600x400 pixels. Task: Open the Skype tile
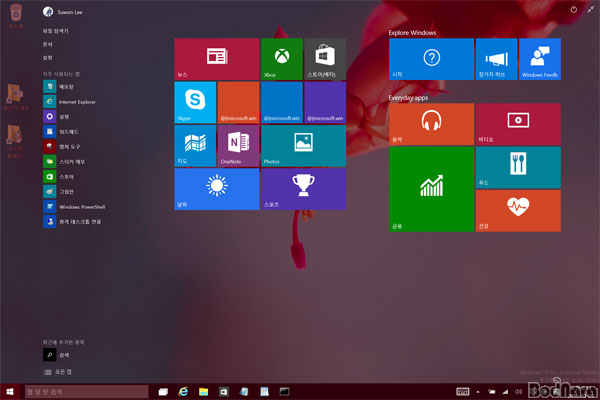pos(195,102)
